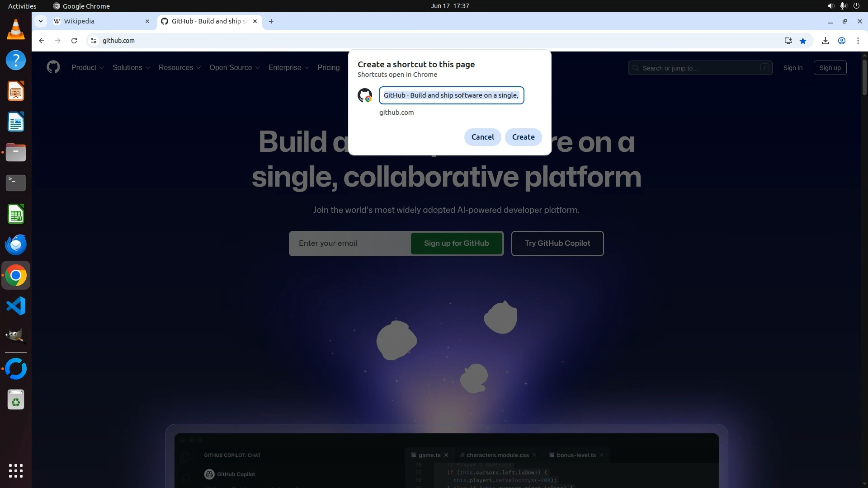
Task: Open the Activities menu
Action: pyautogui.click(x=22, y=6)
